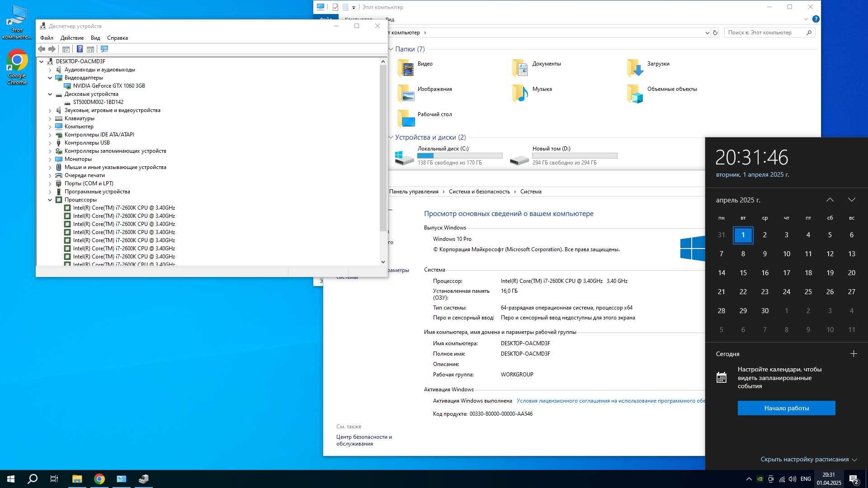This screenshot has height=488, width=868.
Task: Go to previous month in calendar
Action: tap(830, 200)
